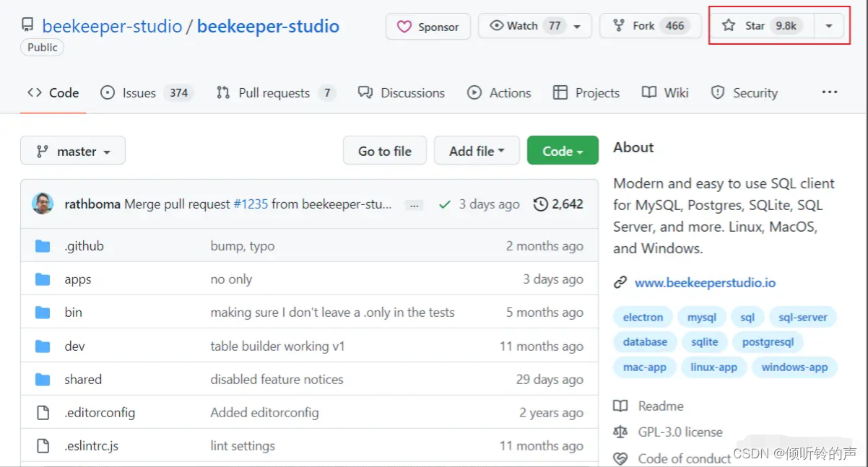The image size is (868, 467).
Task: Click the bold beekeeper-studio repository name link
Action: [x=268, y=26]
